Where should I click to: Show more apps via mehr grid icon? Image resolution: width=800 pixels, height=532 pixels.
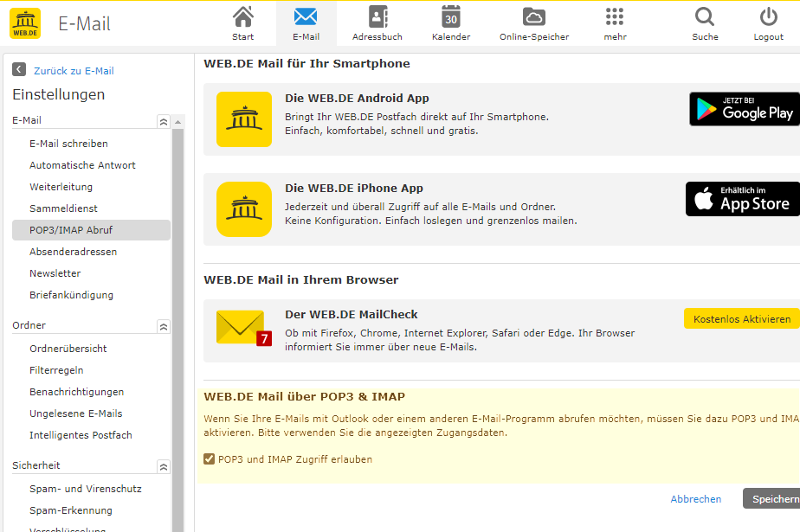coord(615,16)
